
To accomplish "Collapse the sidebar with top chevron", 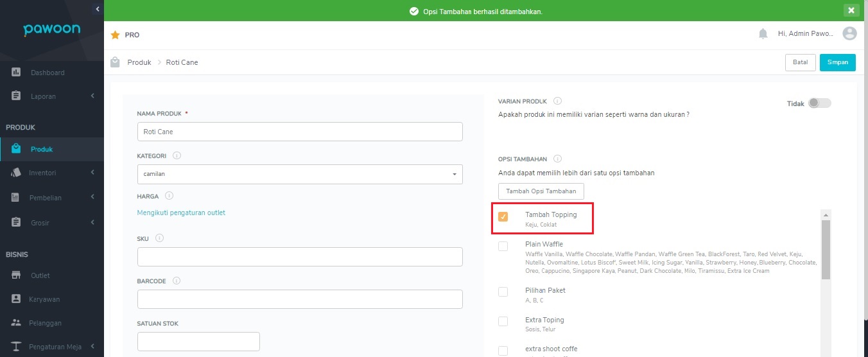I will [97, 9].
